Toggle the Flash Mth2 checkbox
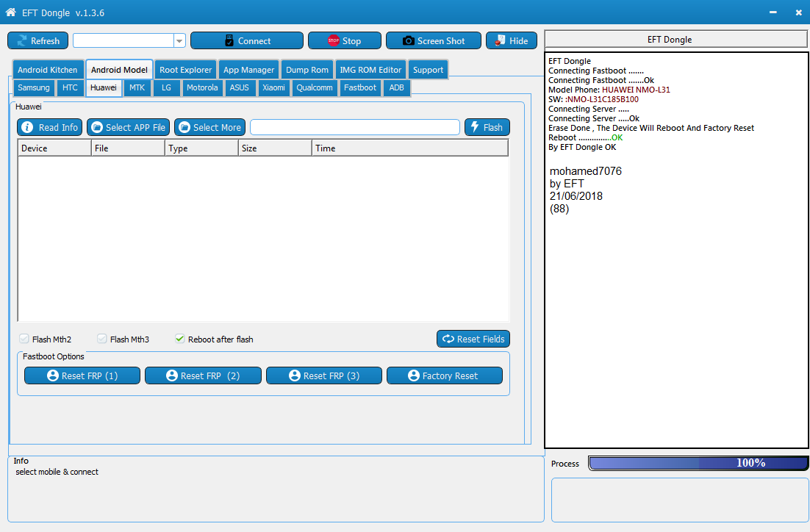The height and width of the screenshot is (532, 810). coord(24,339)
